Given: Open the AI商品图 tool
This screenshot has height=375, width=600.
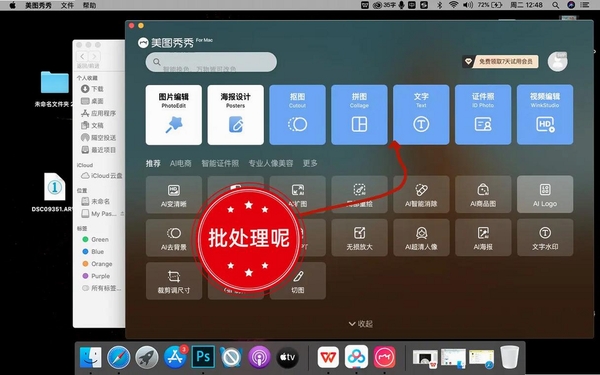Looking at the screenshot, I should (x=483, y=195).
